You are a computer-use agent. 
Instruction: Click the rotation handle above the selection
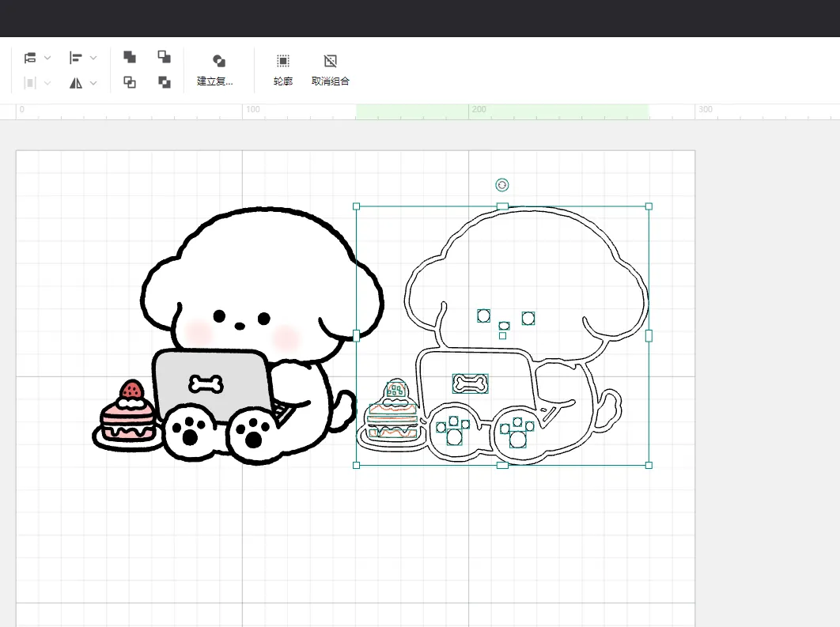click(502, 185)
